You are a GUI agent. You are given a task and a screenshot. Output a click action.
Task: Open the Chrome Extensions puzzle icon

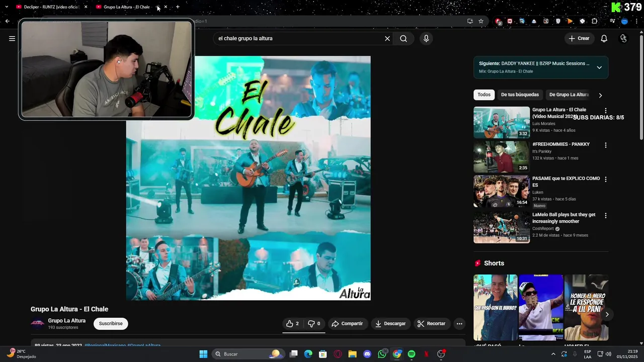595,21
